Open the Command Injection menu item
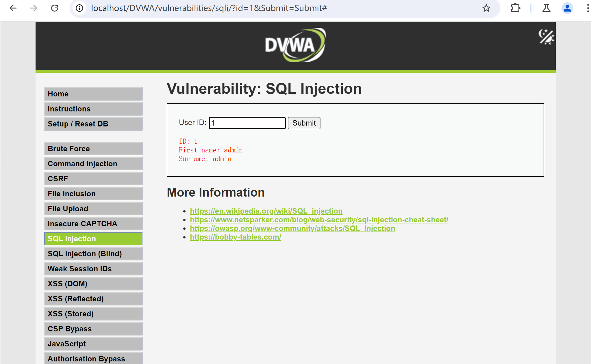This screenshot has width=591, height=364. (93, 164)
